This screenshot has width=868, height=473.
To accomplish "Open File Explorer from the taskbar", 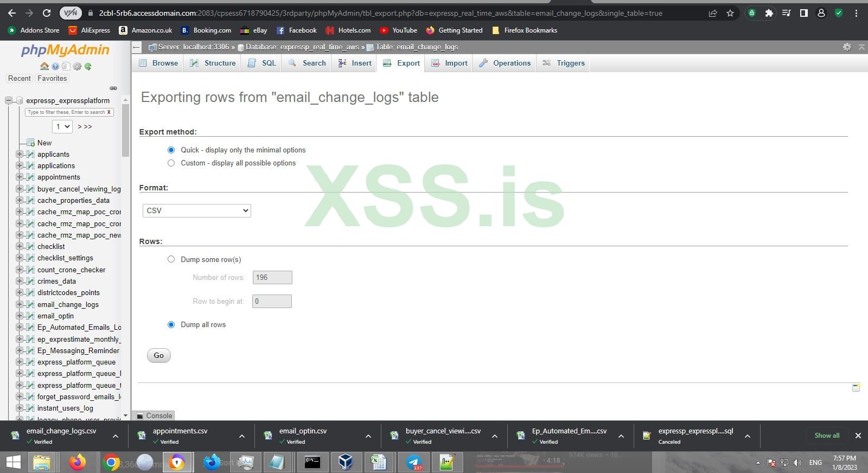I will [x=42, y=462].
